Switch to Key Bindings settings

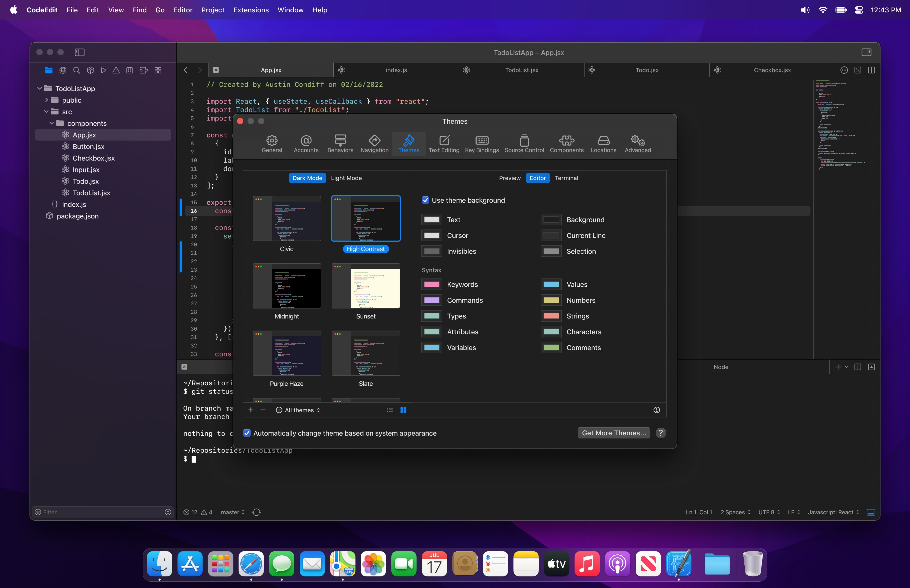click(x=482, y=143)
